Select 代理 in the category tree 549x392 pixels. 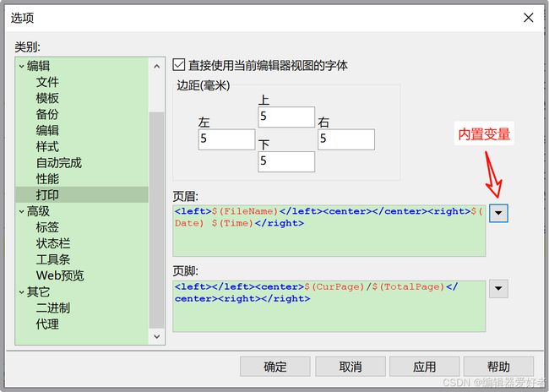click(47, 324)
